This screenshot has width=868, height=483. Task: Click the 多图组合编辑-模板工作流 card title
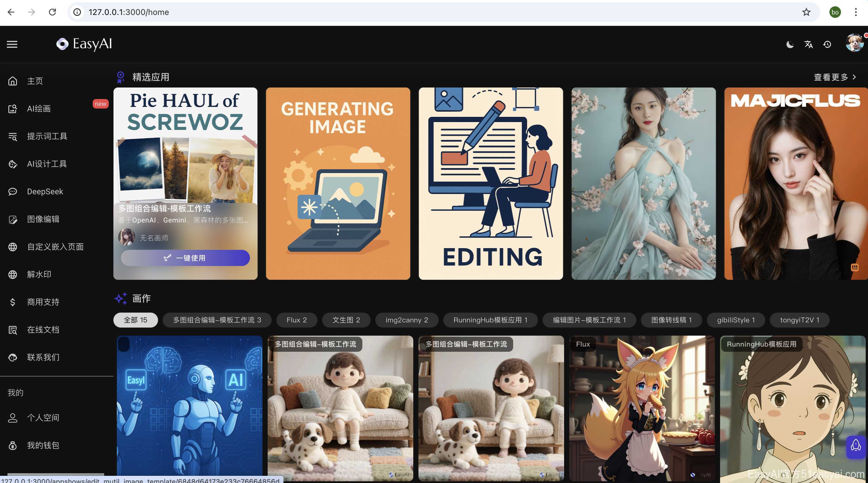tap(164, 208)
